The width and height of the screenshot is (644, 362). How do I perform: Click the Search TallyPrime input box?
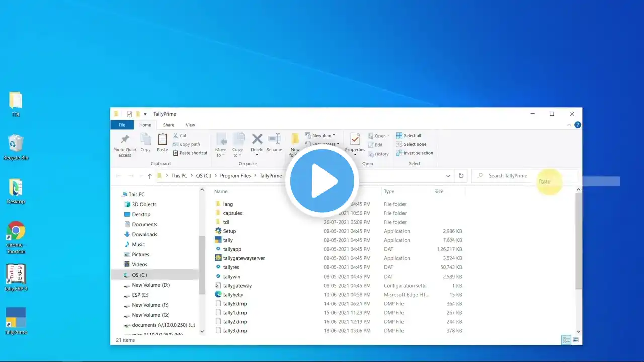[524, 176]
